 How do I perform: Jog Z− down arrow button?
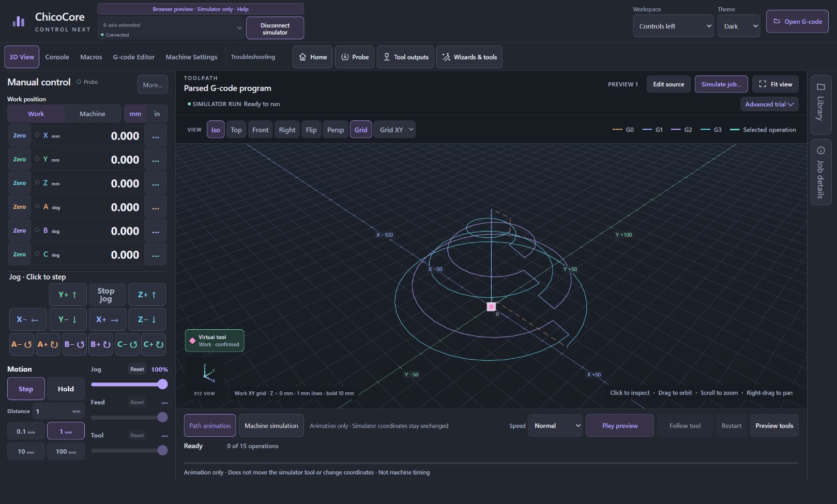[147, 319]
